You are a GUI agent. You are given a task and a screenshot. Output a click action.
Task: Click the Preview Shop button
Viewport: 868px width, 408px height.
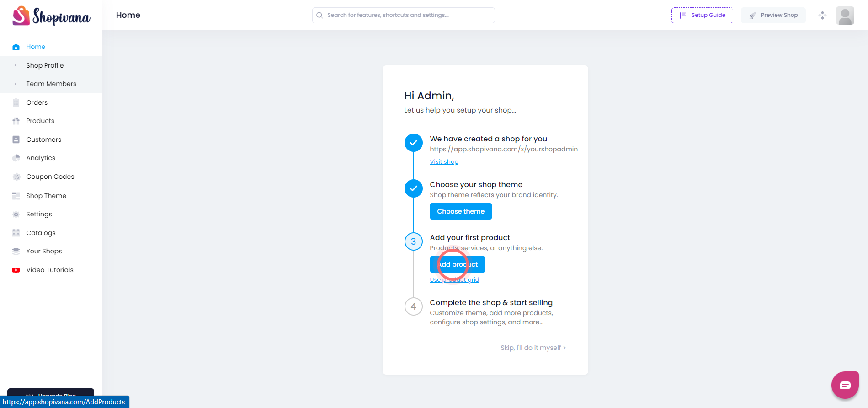pos(773,15)
